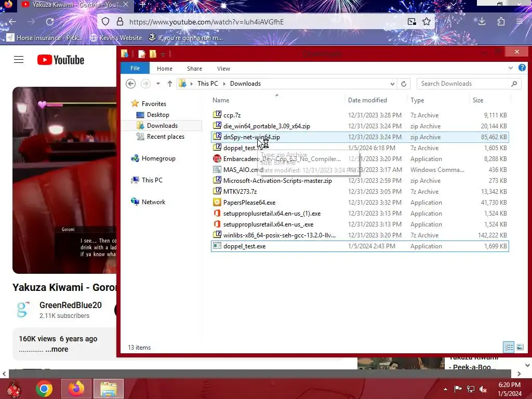
Task: Select Microsoft-Activation-Scripts-master.zip
Action: (x=360, y=180)
